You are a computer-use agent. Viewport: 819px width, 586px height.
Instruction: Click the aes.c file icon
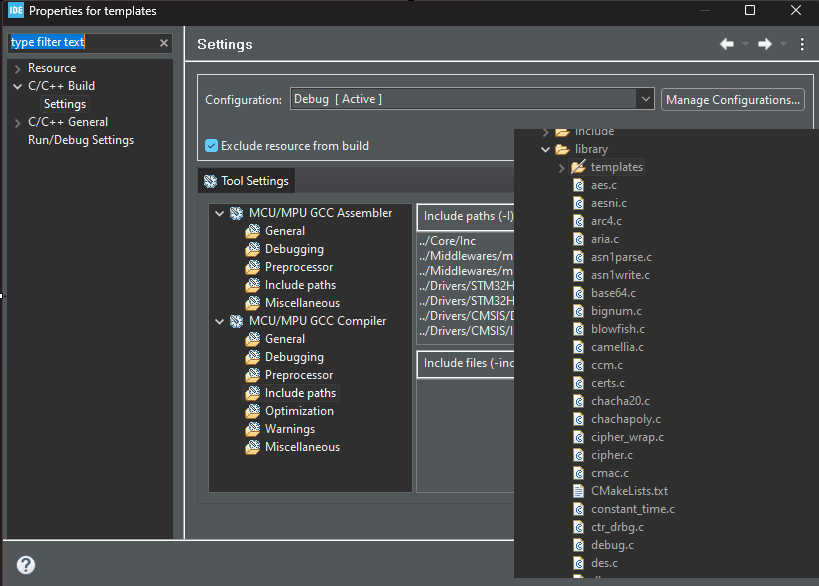pos(578,185)
